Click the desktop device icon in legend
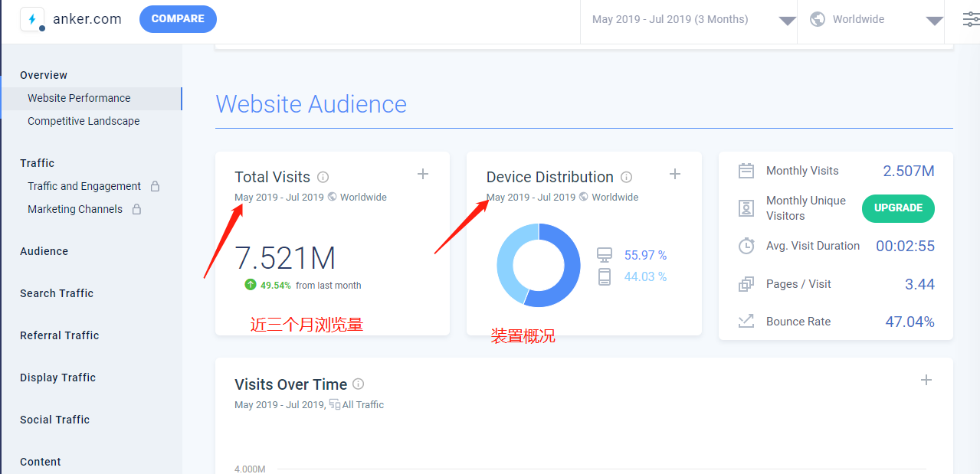 tap(605, 255)
